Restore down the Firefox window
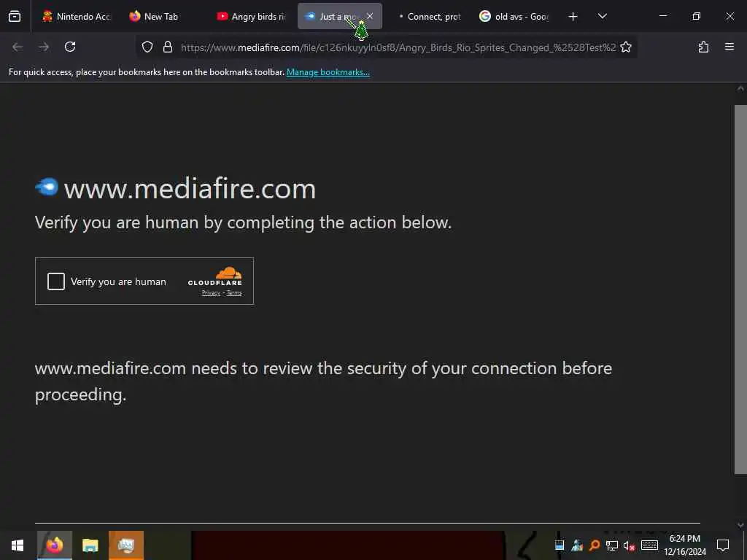The image size is (747, 560). coord(696,16)
